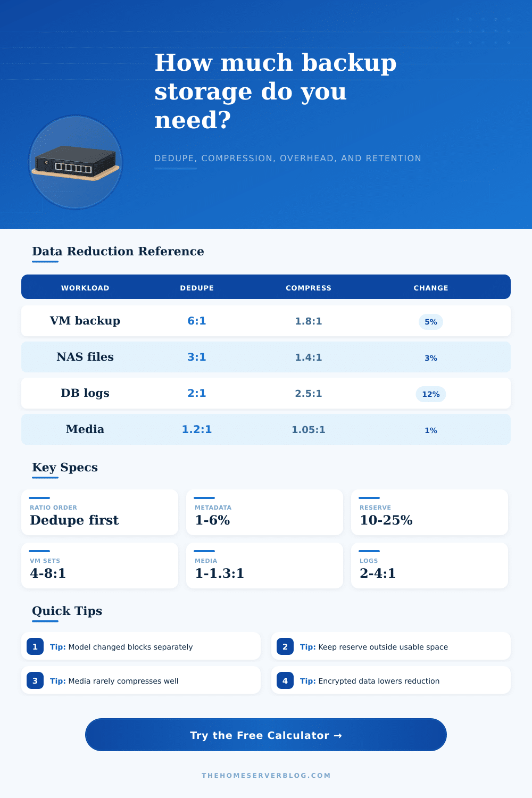The image size is (532, 798).
Task: Click the Logs 2-4:1 value
Action: (x=378, y=573)
